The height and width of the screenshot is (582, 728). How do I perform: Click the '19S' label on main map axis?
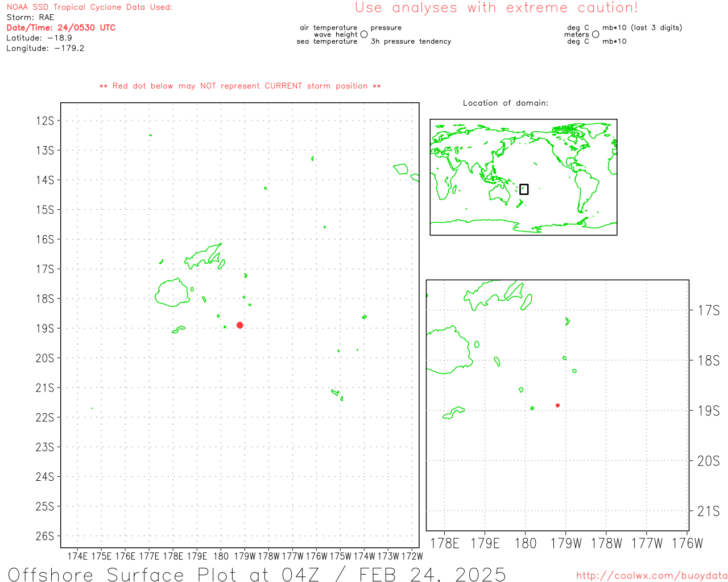[x=45, y=329]
